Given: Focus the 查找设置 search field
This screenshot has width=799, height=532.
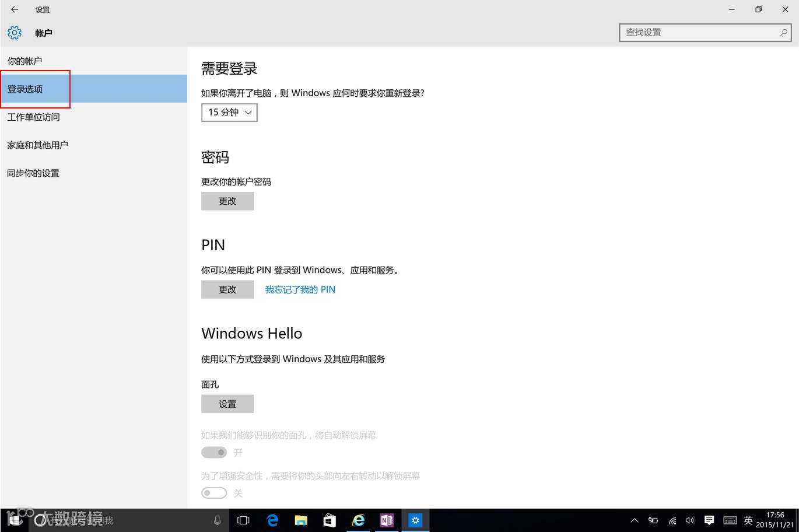Looking at the screenshot, I should 705,33.
